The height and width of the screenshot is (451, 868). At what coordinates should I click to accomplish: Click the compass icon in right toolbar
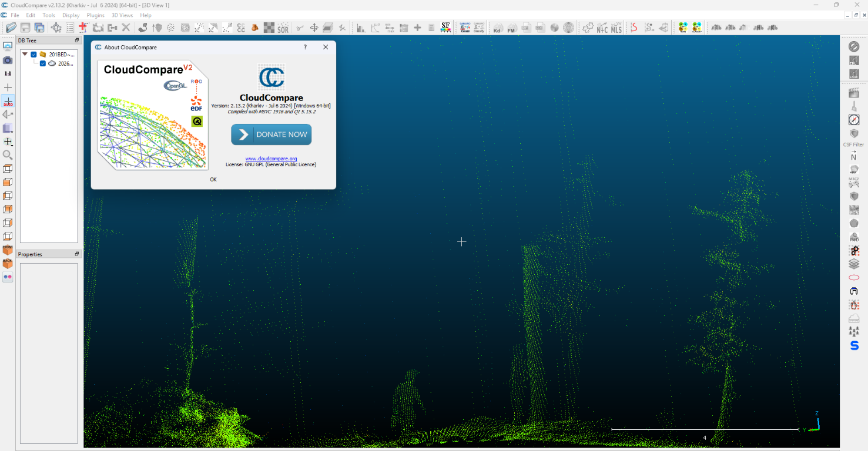tap(854, 120)
